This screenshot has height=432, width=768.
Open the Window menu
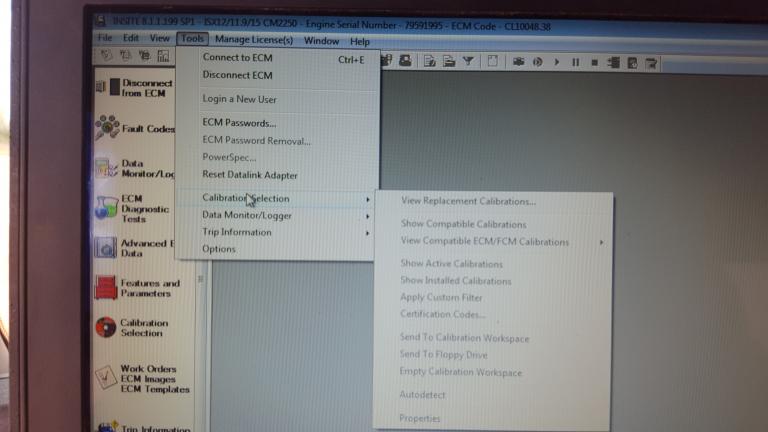321,41
